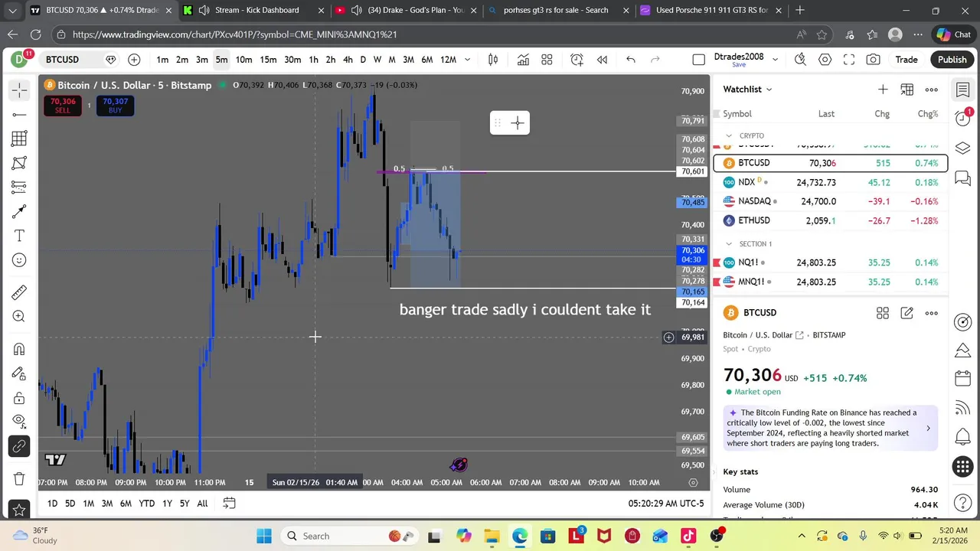Select the Zoom In tool
Image resolution: width=980 pixels, height=551 pixels.
pos(19,316)
